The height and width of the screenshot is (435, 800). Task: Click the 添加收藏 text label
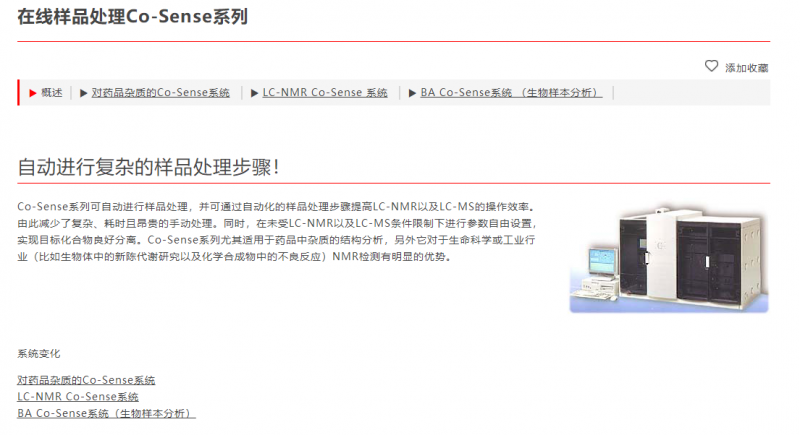[746, 68]
